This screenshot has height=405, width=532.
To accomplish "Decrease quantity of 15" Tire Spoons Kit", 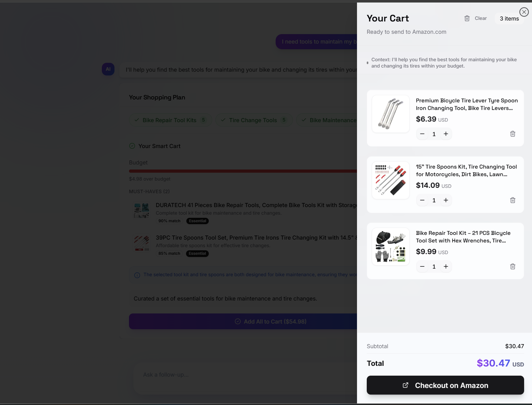I will pyautogui.click(x=423, y=200).
